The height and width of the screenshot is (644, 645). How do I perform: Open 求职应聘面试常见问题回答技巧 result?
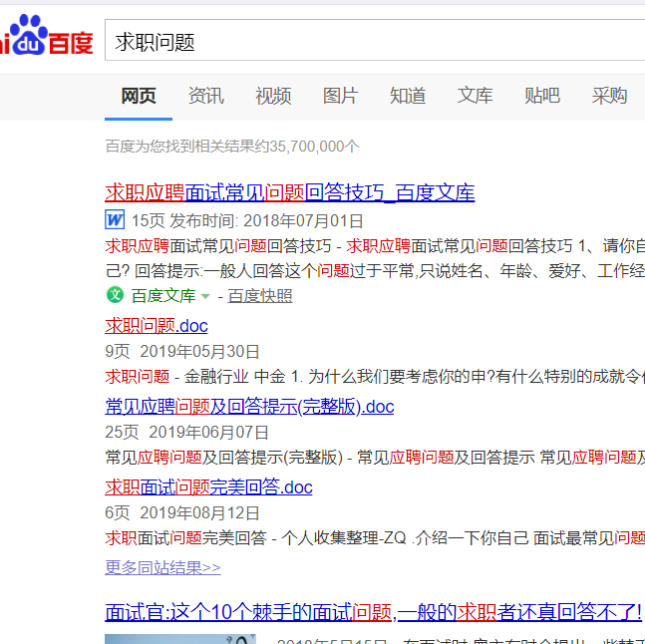[x=289, y=192]
